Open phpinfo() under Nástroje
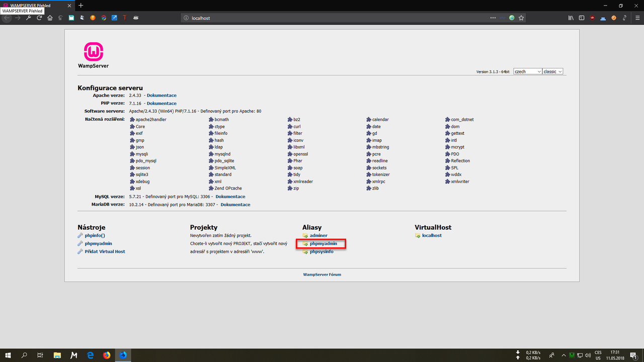Image resolution: width=644 pixels, height=362 pixels. pyautogui.click(x=95, y=235)
